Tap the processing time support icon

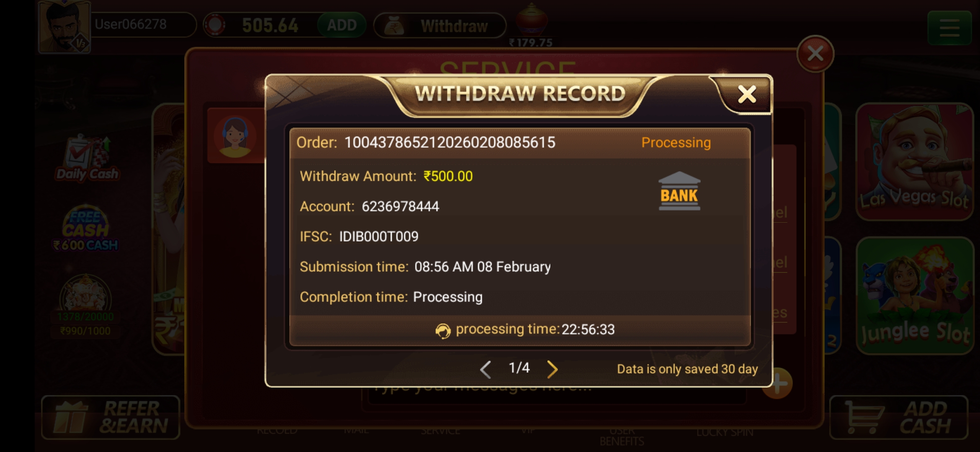tap(443, 331)
